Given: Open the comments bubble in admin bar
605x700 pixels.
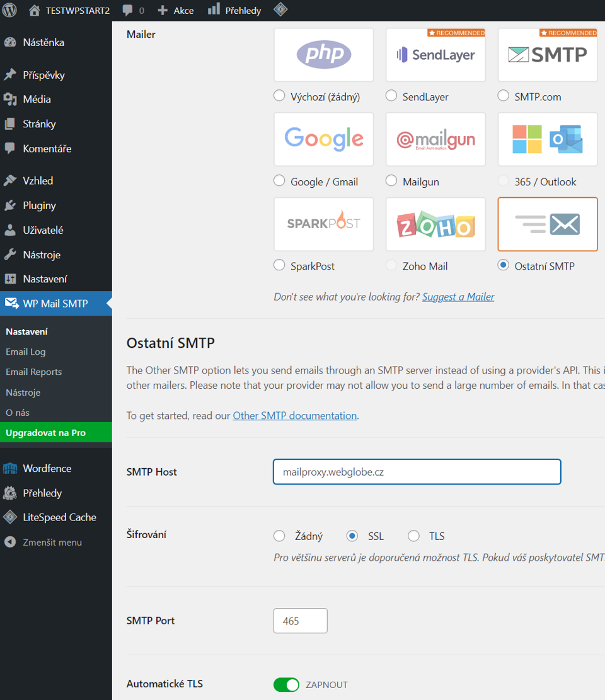Looking at the screenshot, I should coord(134,10).
